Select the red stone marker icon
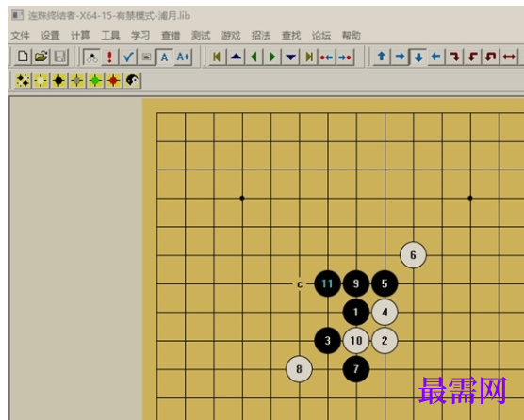 114,80
